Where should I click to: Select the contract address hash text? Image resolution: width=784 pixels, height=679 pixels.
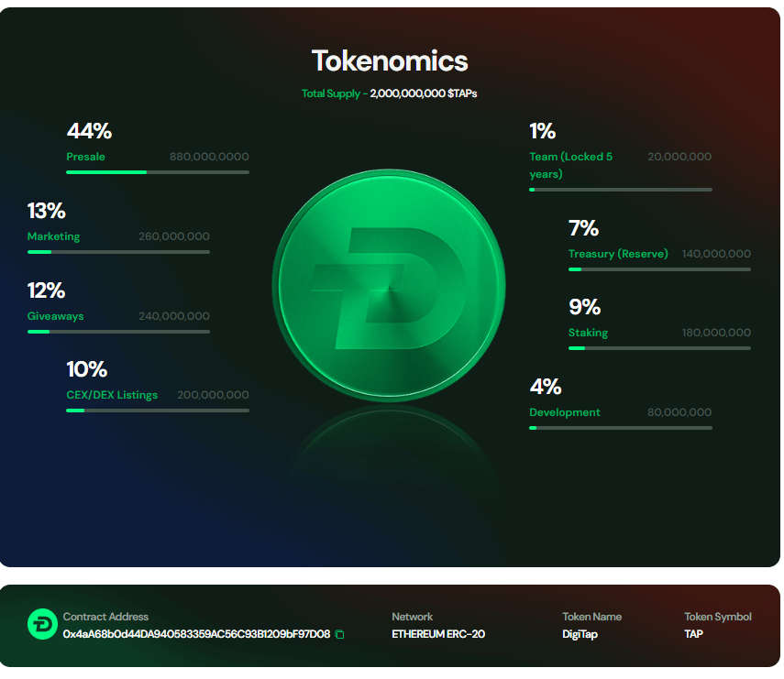(196, 634)
